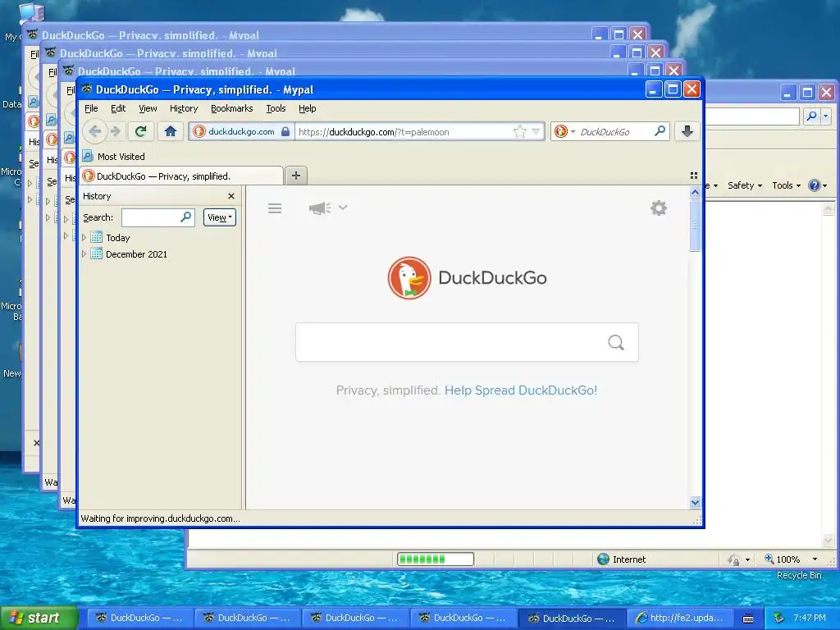Click the URL address bar

(403, 132)
